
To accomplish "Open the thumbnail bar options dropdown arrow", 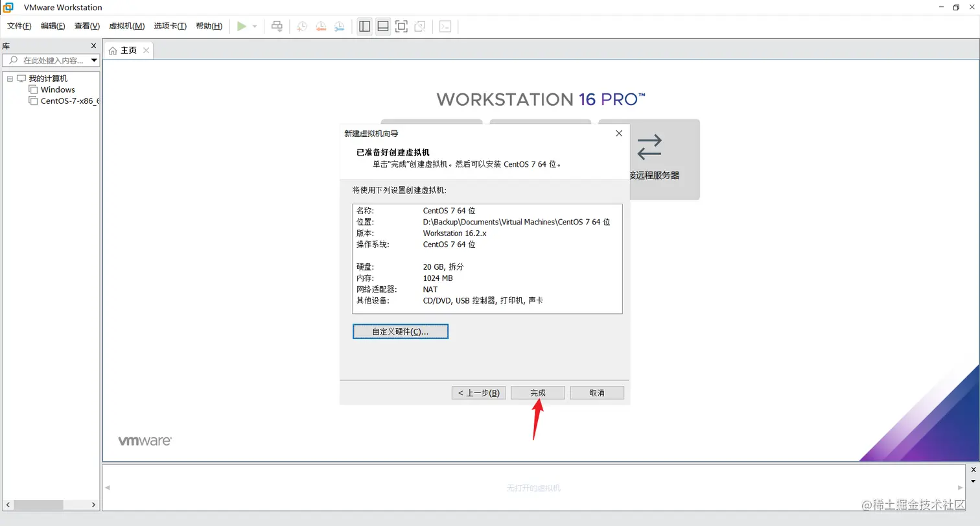I will pos(974,481).
